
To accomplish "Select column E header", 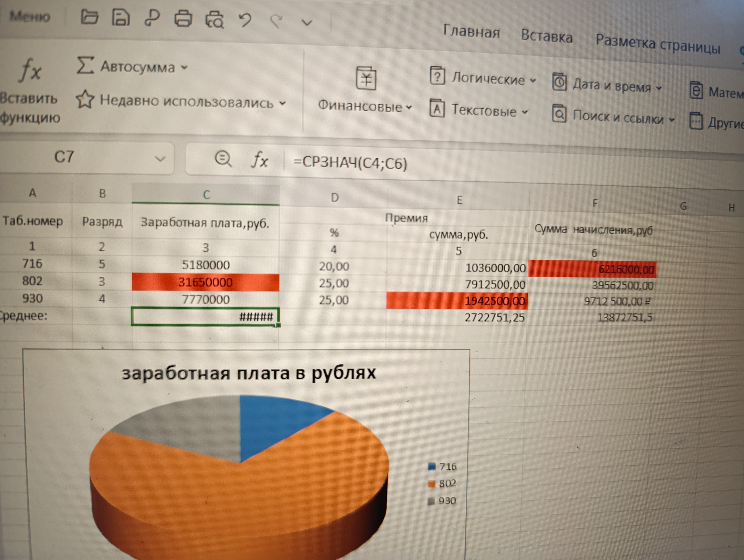I will pos(459,200).
